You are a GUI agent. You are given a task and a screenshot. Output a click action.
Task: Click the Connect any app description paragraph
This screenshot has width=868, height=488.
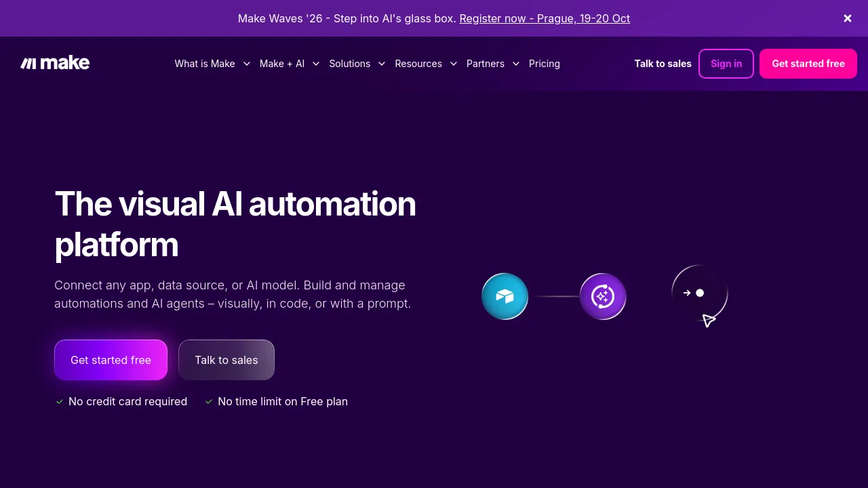point(233,294)
